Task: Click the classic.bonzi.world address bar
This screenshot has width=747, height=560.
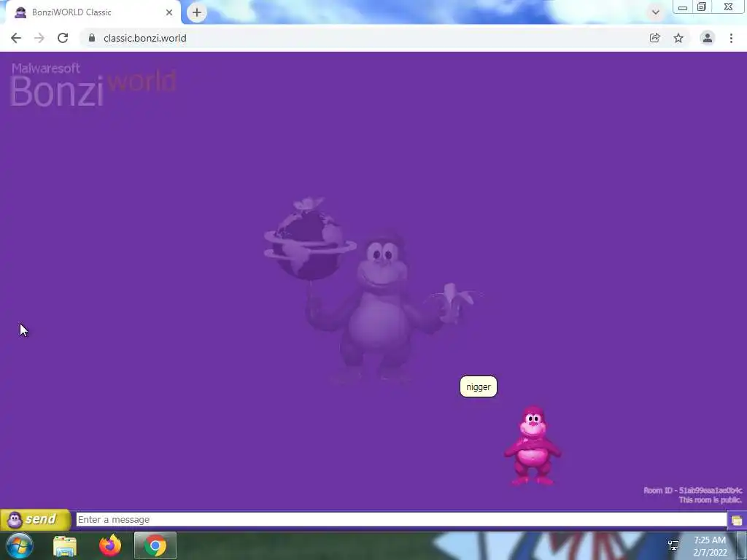Action: (145, 38)
